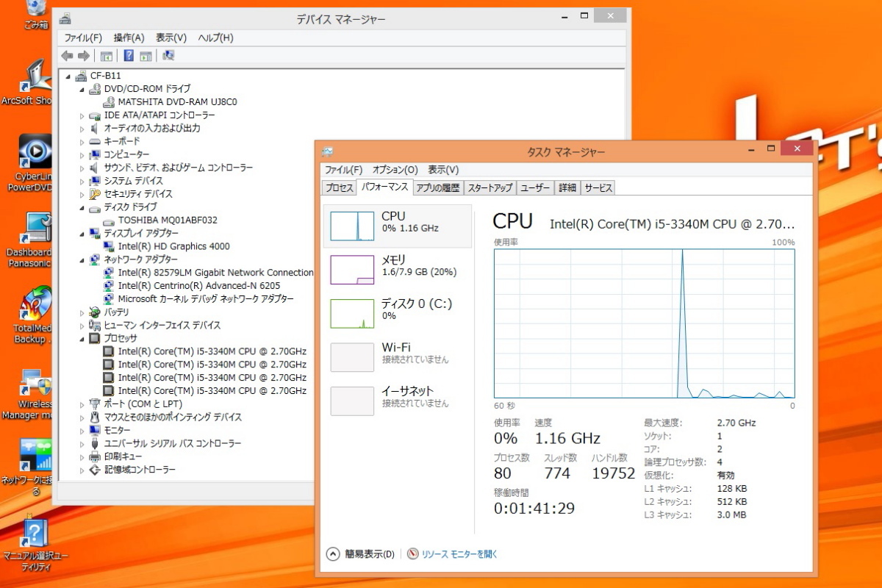Click the Back arrow in Device Manager toolbar
Viewport: 882px width, 588px height.
pos(67,56)
